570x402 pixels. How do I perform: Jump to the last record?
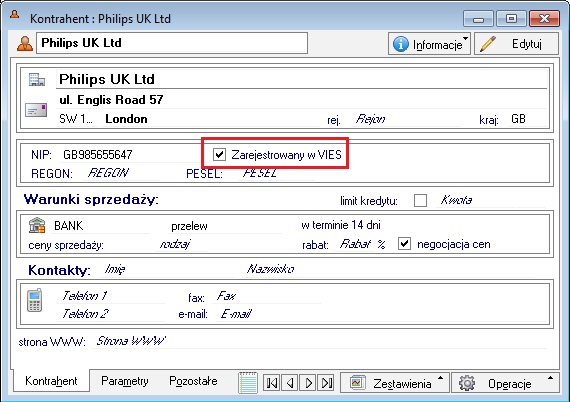pyautogui.click(x=326, y=383)
